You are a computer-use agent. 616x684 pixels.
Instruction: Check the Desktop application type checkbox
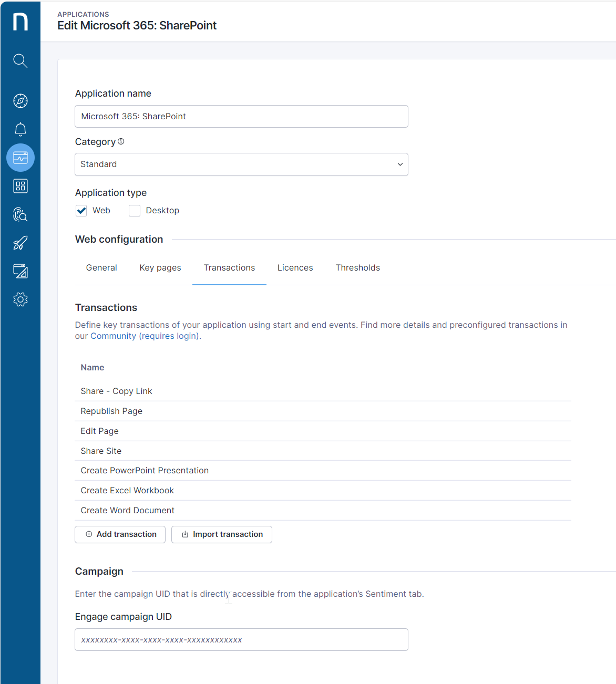click(135, 211)
